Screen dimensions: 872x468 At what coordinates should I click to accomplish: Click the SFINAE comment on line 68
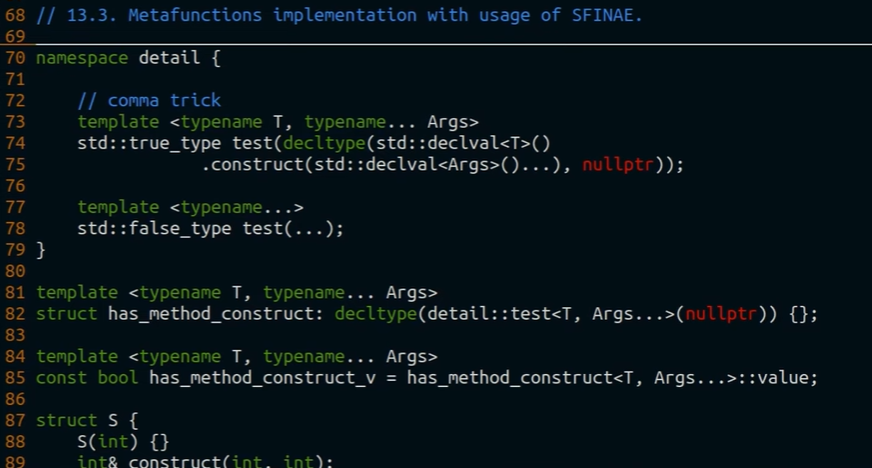coord(339,15)
